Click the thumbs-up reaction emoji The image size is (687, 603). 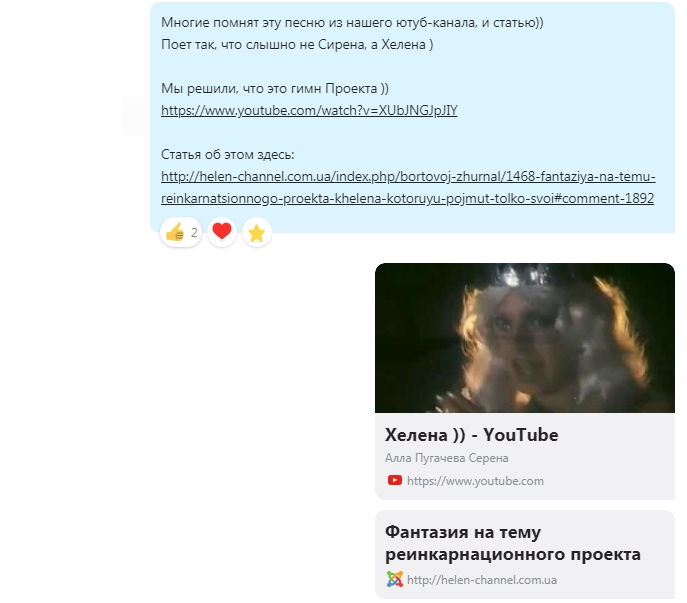175,232
